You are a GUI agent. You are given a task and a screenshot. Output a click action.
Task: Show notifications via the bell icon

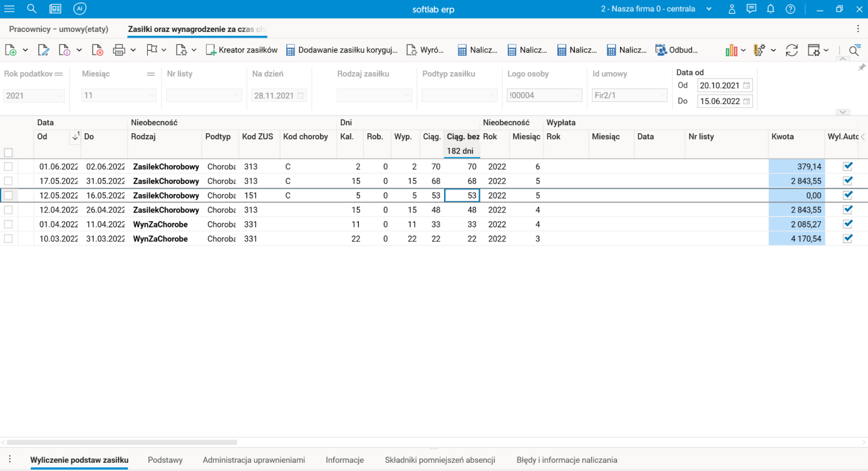771,9
